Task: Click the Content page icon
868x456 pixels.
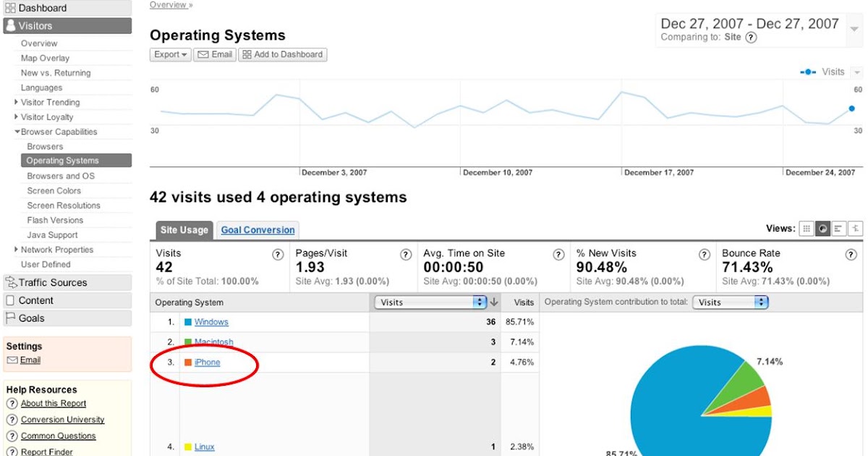Action: tap(11, 300)
